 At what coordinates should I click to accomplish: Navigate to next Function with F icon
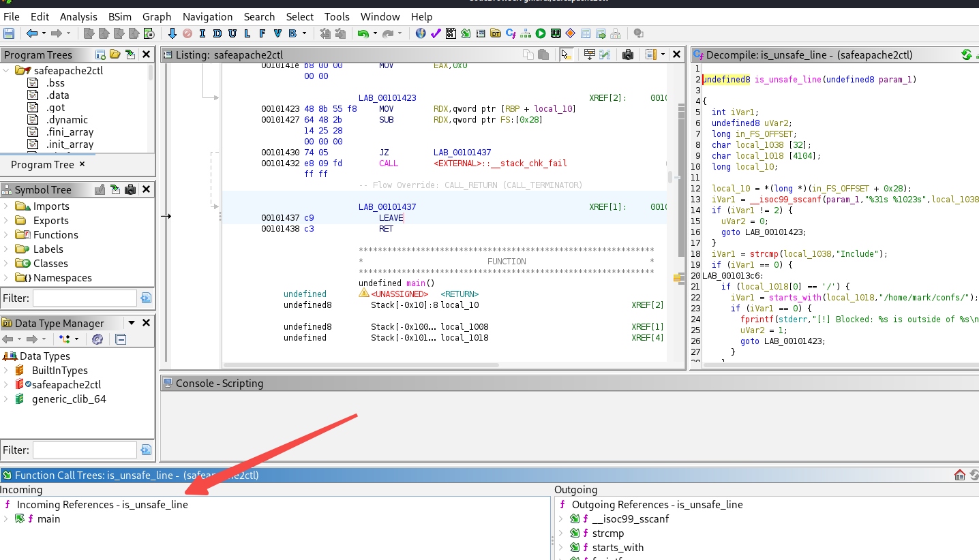pos(262,33)
